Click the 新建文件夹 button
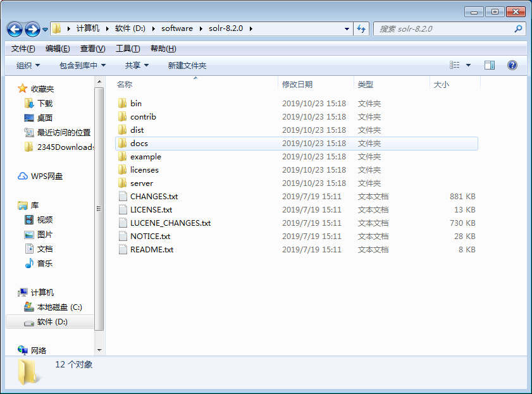532x394 pixels. click(x=187, y=65)
